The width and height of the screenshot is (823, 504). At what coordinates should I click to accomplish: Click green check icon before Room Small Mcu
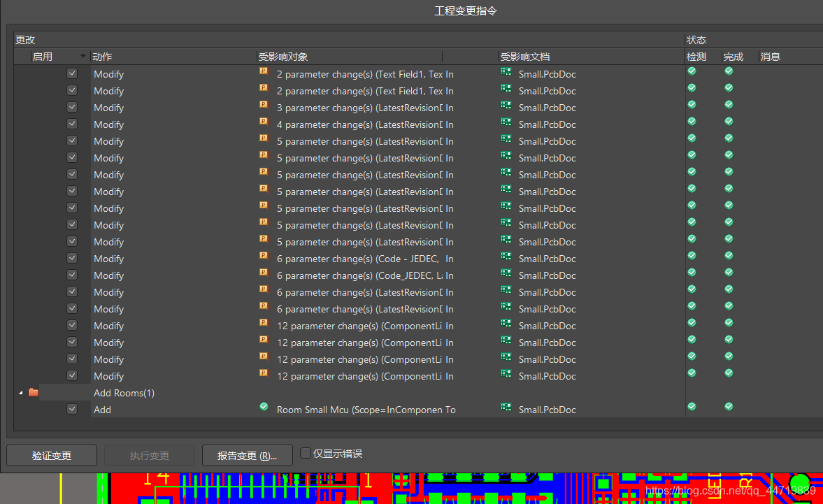coord(264,406)
